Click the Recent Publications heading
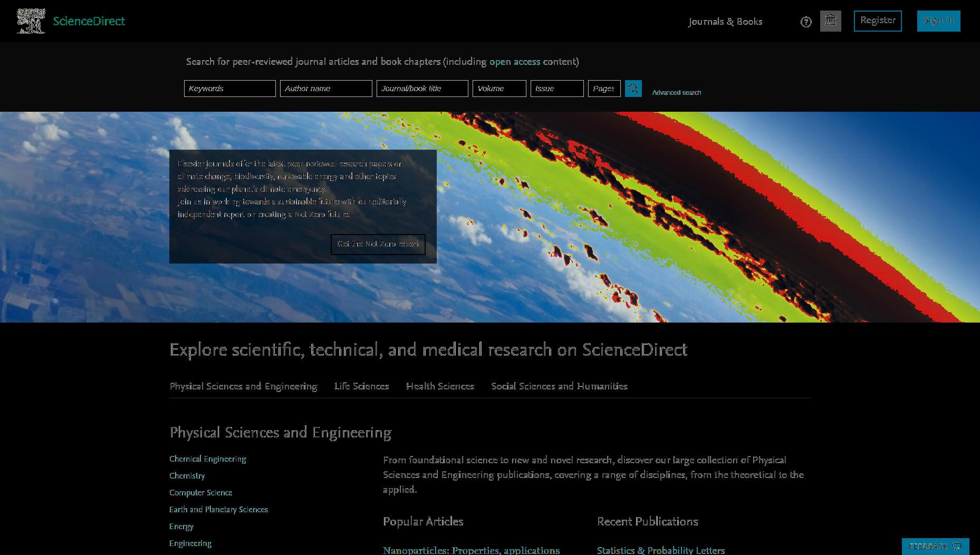This screenshot has height=555, width=980. (648, 522)
